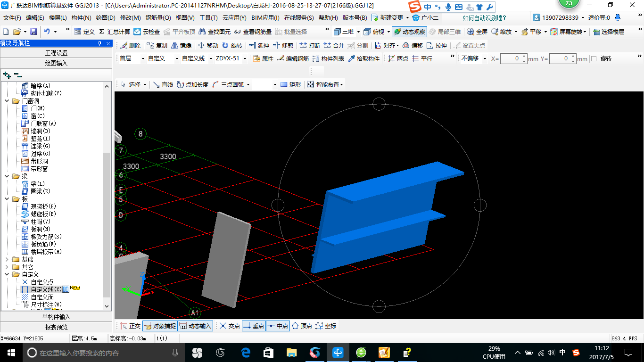Open the 钢筋量(Q) menu

tap(158, 18)
